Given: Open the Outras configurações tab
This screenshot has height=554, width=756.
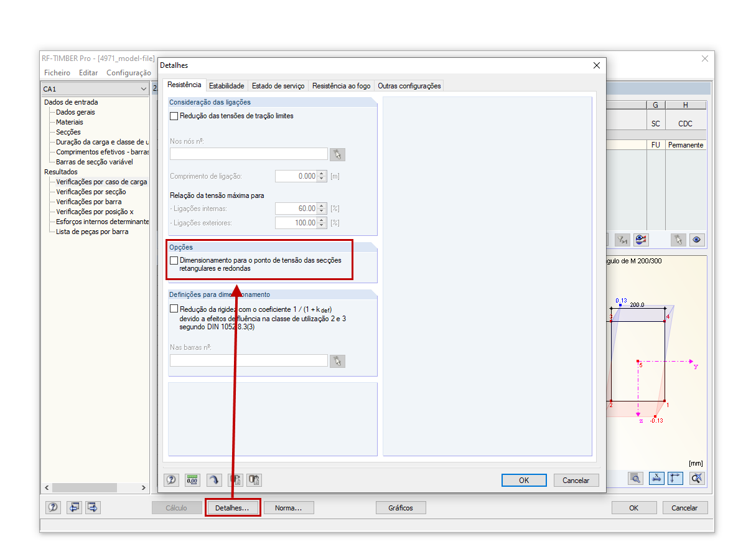Looking at the screenshot, I should click(x=409, y=86).
